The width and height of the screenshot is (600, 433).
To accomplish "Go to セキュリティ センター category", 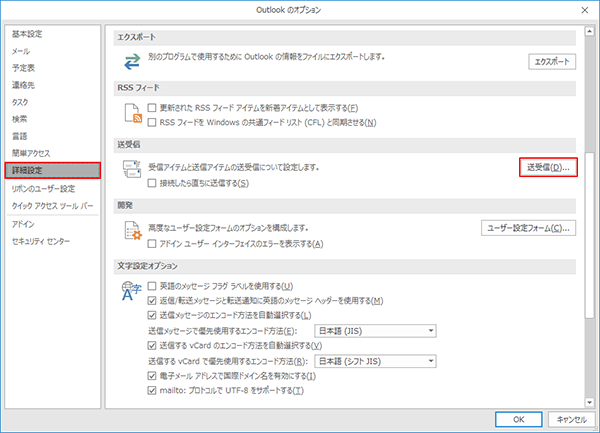I will coord(41,242).
